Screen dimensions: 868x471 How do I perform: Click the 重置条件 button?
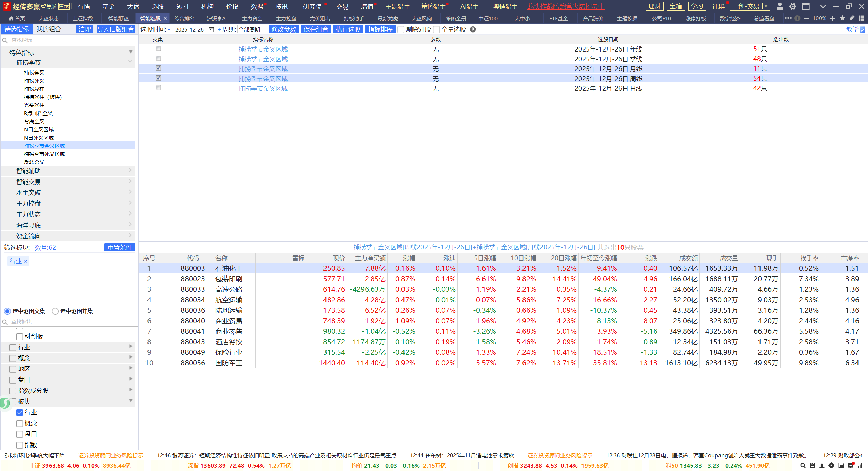(x=119, y=248)
